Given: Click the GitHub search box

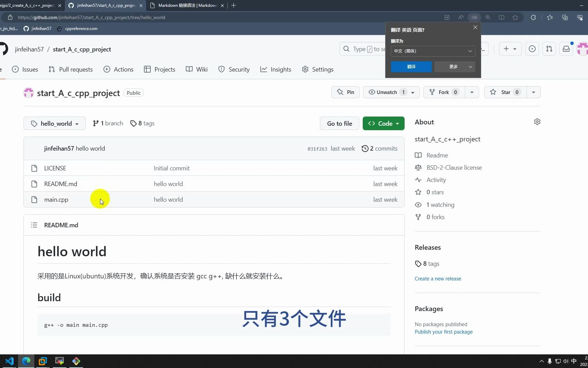Looking at the screenshot, I should coord(363,49).
